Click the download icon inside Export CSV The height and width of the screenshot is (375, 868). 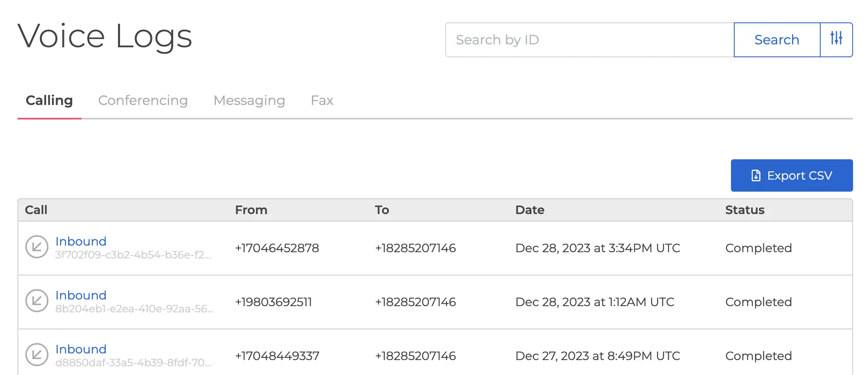[756, 175]
